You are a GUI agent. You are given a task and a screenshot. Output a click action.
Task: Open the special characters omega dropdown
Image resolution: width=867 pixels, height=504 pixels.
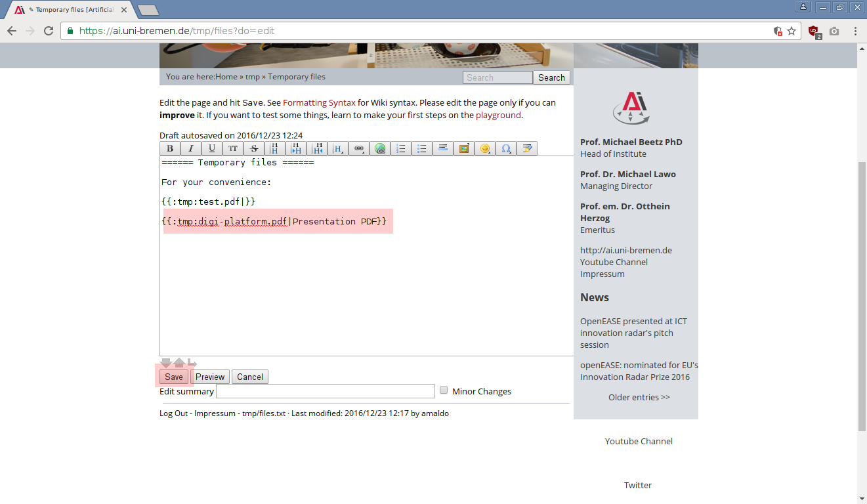506,148
